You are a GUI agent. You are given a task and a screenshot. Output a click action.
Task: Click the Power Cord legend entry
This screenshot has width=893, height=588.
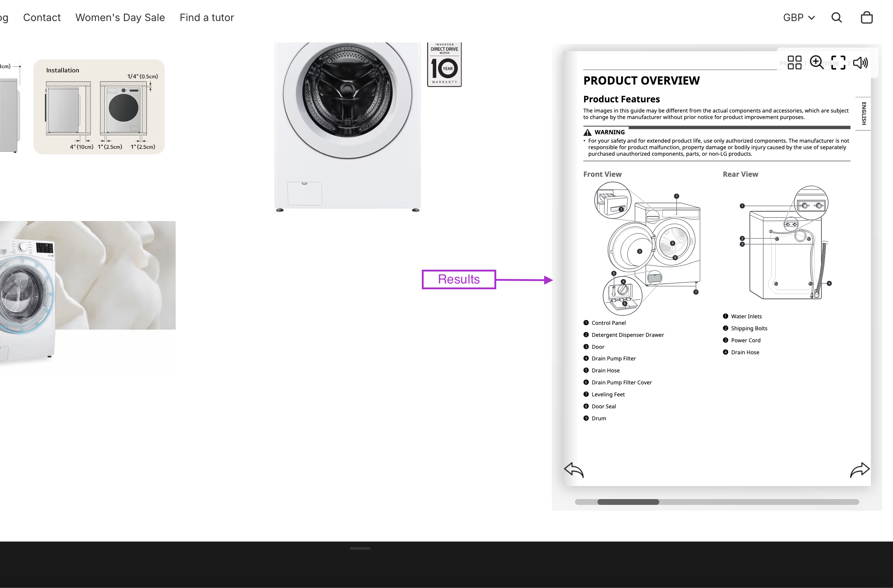tap(742, 340)
